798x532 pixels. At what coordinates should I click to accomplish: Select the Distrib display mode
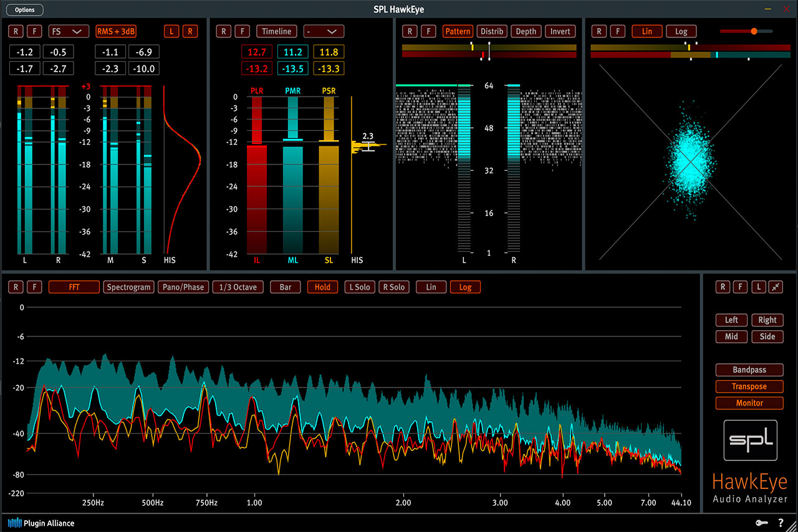tap(492, 31)
